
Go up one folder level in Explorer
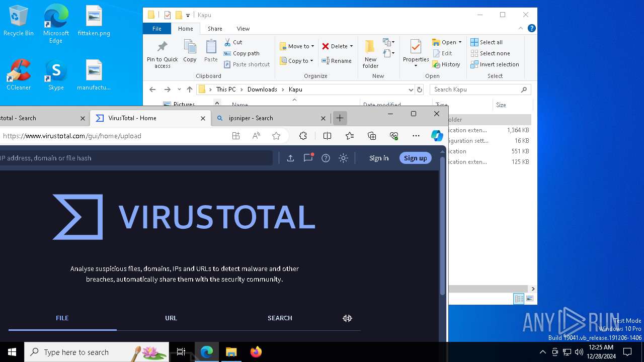[x=190, y=89]
